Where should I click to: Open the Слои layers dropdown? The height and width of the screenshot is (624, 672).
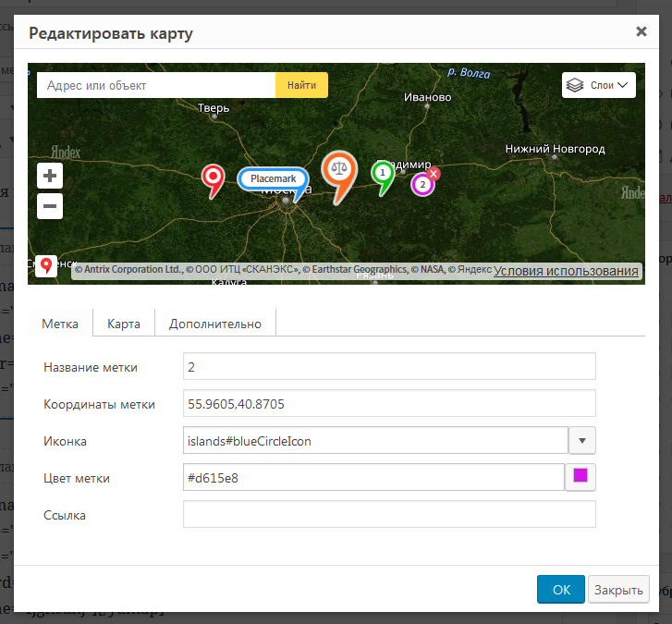(599, 85)
